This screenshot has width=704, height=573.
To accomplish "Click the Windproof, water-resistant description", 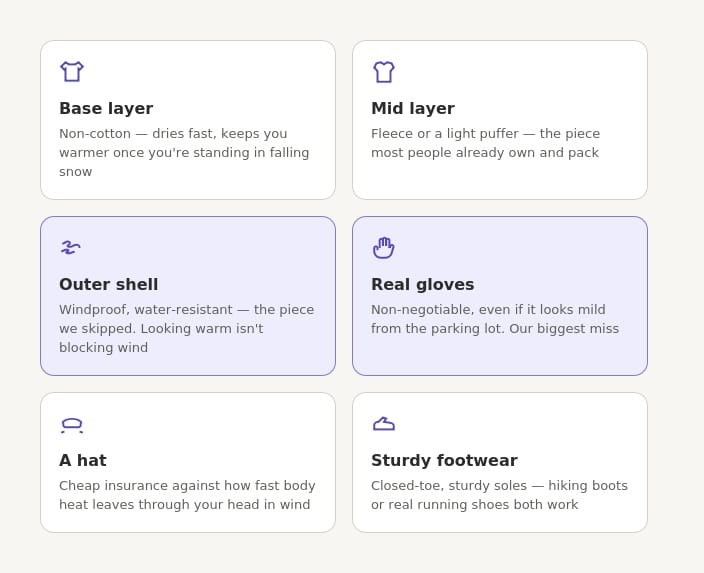I will [186, 329].
